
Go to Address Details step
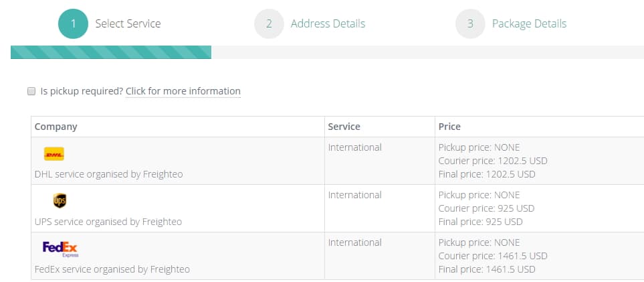pos(328,24)
